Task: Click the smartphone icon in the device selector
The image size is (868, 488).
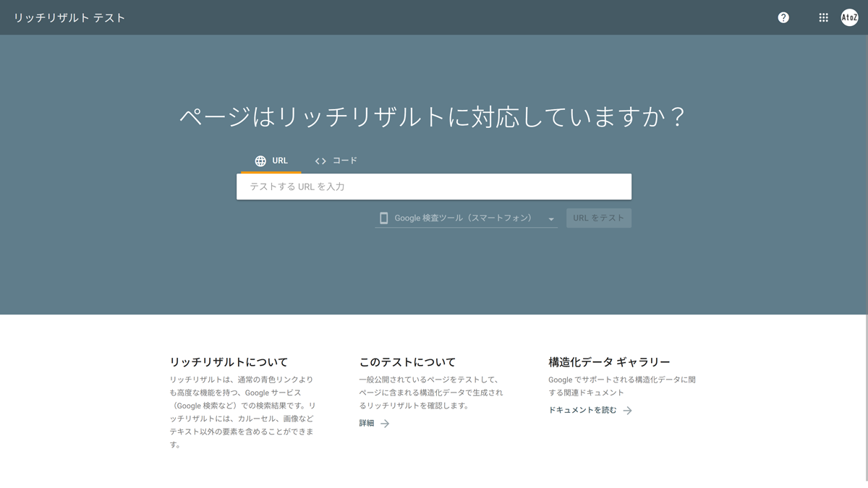Action: [x=384, y=218]
